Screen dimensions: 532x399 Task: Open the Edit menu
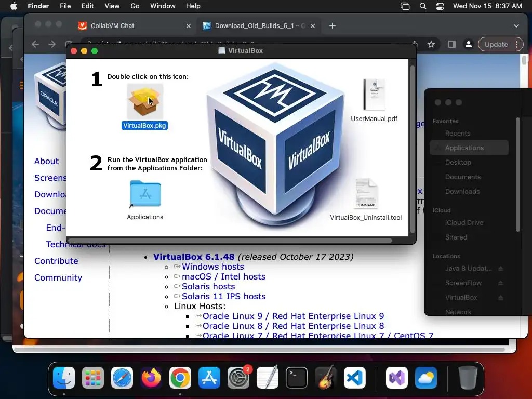click(87, 6)
